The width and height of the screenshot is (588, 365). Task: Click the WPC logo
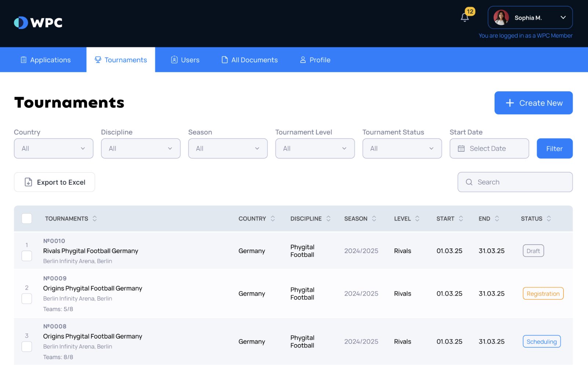(x=38, y=23)
